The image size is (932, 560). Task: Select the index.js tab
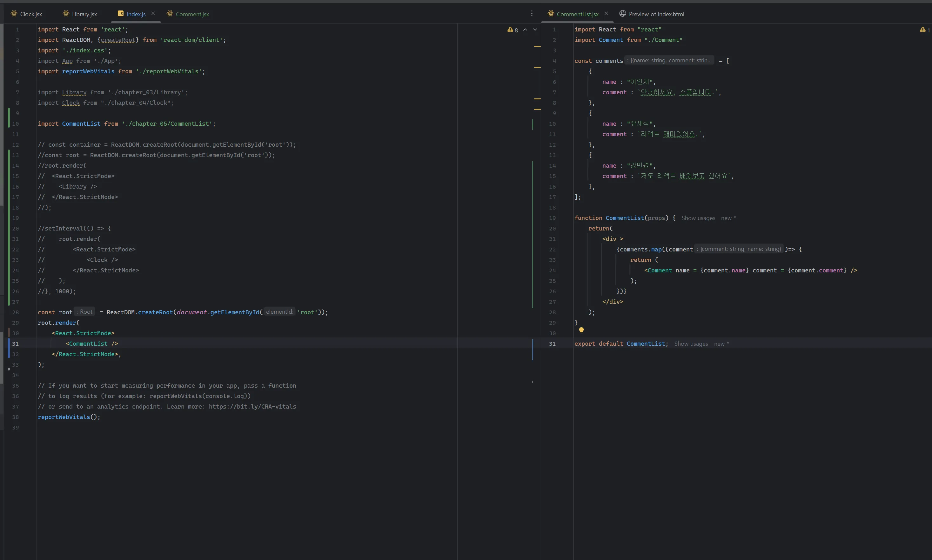pyautogui.click(x=136, y=14)
